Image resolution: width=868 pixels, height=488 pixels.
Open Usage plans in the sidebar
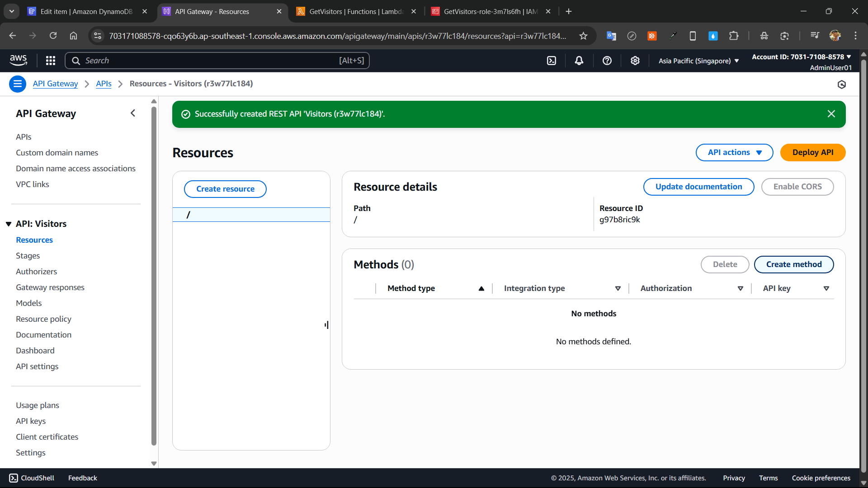[37, 405]
